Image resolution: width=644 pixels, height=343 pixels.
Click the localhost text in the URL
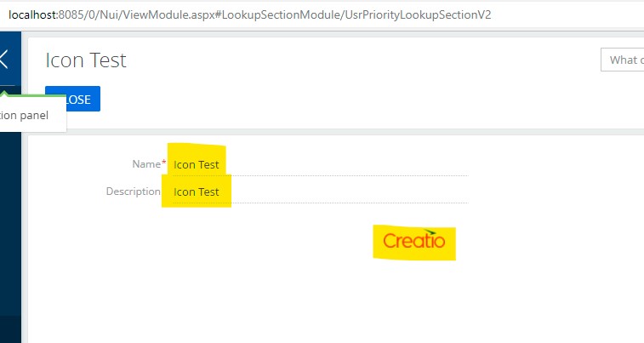(32, 14)
